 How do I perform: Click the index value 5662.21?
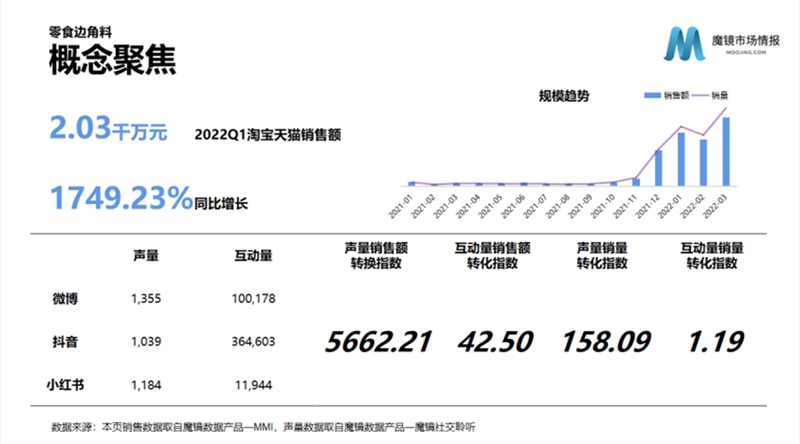point(379,341)
